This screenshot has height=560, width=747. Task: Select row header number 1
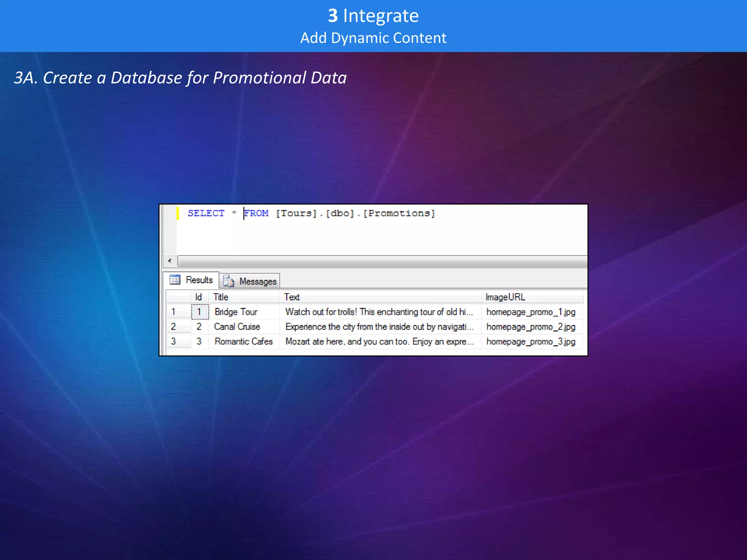tap(179, 312)
